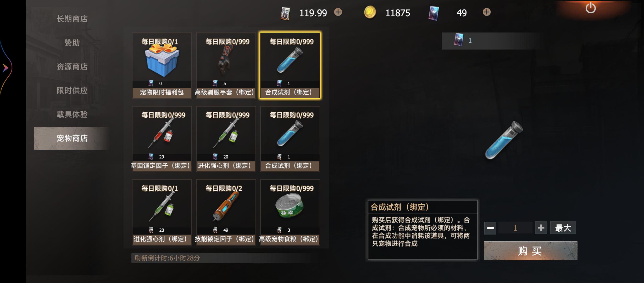Select the 高级驯服手套 glove item
Image resolution: width=644 pixels, height=283 pixels.
[226, 66]
